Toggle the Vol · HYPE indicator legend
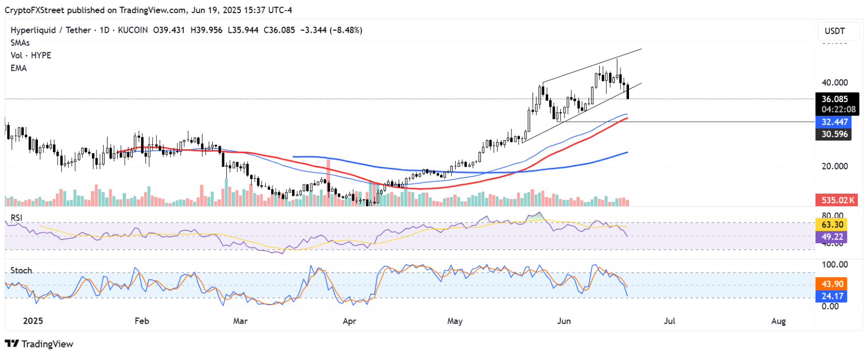 (31, 56)
